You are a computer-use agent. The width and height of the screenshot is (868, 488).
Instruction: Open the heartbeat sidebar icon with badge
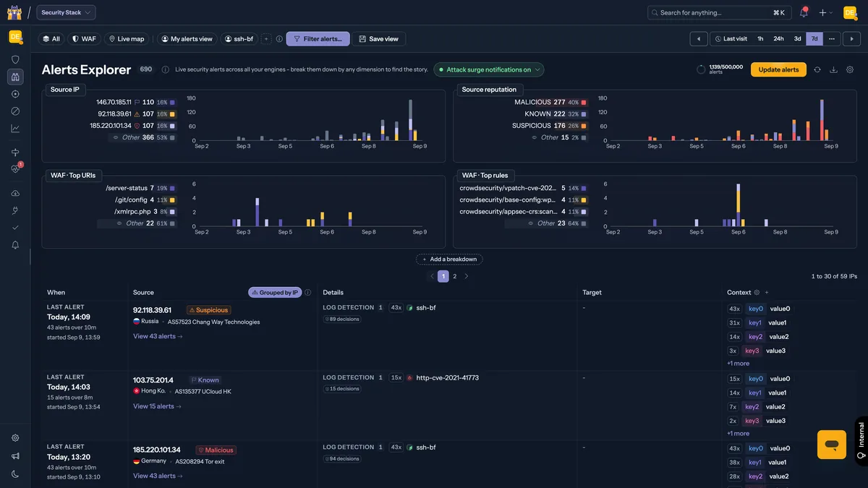point(15,169)
